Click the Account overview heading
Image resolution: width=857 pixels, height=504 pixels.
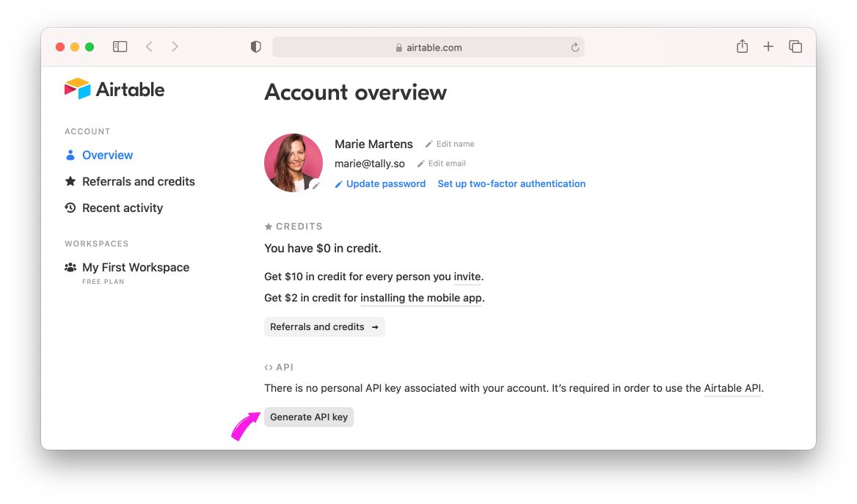pyautogui.click(x=355, y=92)
